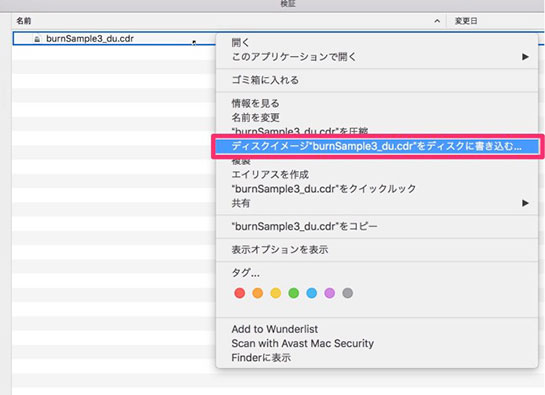Choose the burnSample3_du.cdr を圧縮 menu entry
Viewport: 545px width, 395px height.
[x=377, y=131]
